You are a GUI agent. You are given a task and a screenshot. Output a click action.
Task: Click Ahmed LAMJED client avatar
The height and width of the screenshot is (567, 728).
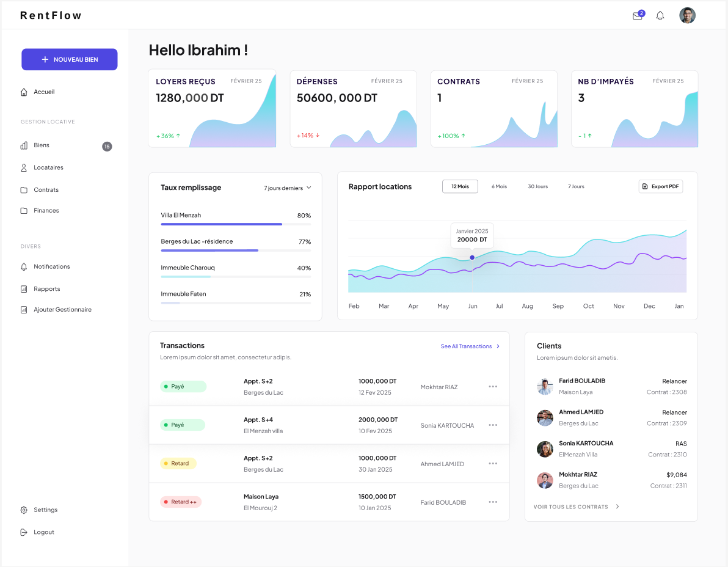pyautogui.click(x=545, y=418)
